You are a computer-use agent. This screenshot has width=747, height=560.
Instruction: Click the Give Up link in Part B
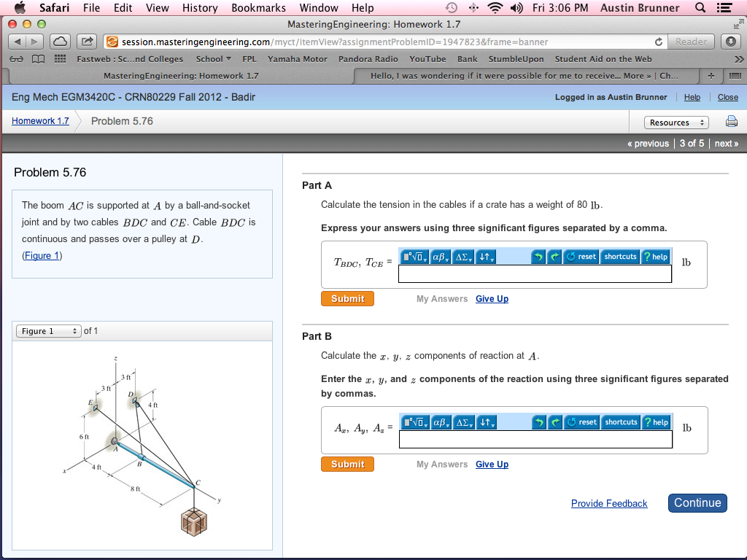click(492, 464)
